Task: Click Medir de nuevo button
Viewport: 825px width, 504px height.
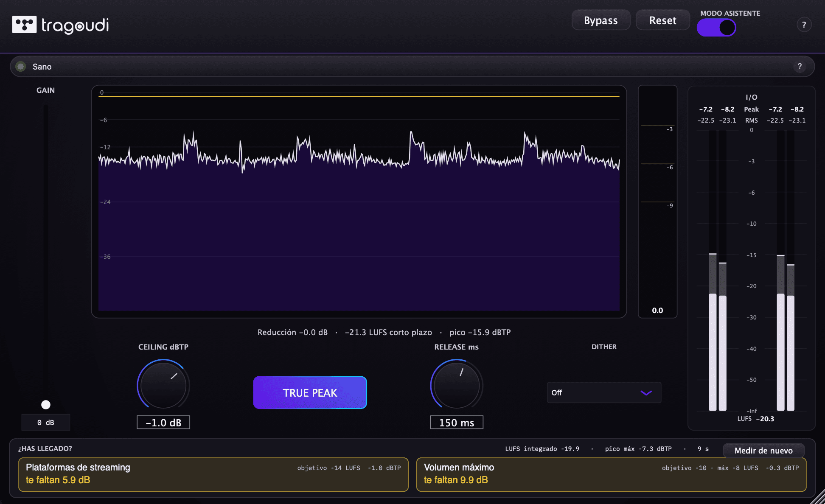Action: pyautogui.click(x=763, y=451)
